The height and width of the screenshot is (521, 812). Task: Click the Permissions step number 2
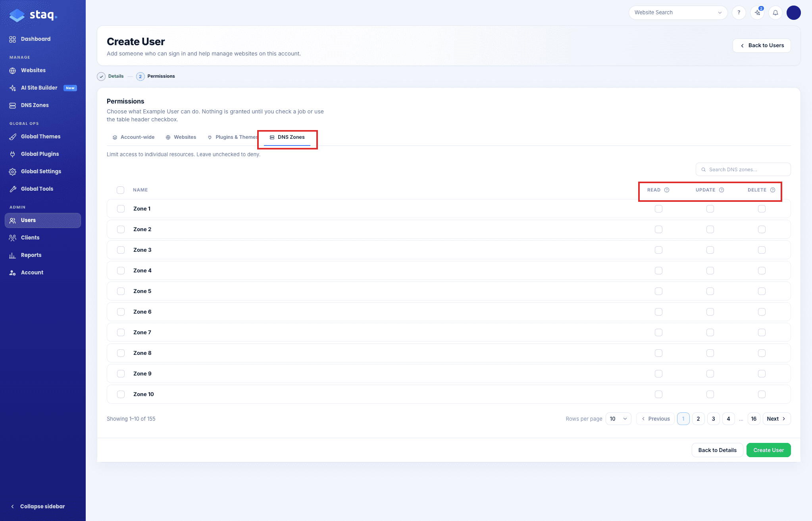coord(140,77)
